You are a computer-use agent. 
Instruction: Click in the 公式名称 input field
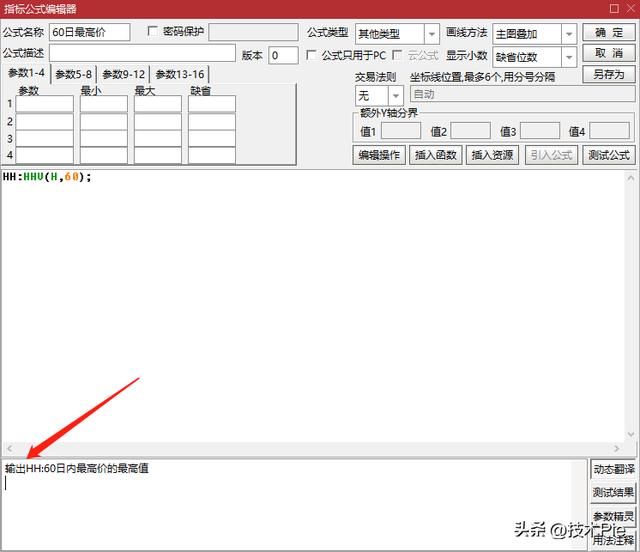click(89, 32)
